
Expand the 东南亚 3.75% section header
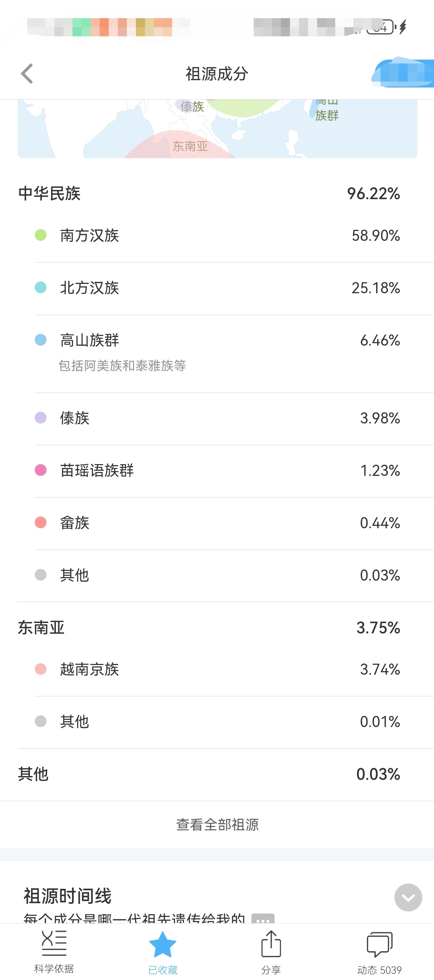pos(217,627)
